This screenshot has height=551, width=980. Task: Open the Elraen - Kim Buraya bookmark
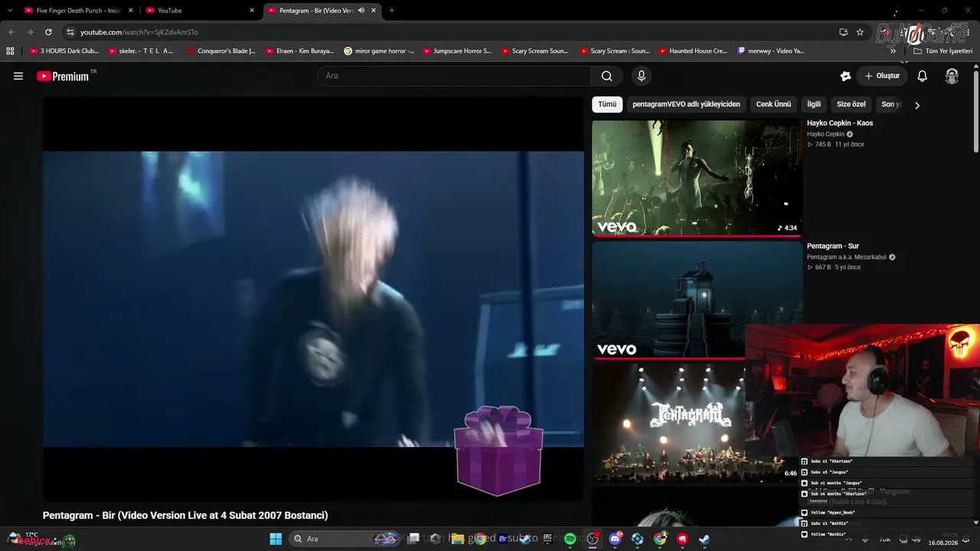(x=299, y=51)
